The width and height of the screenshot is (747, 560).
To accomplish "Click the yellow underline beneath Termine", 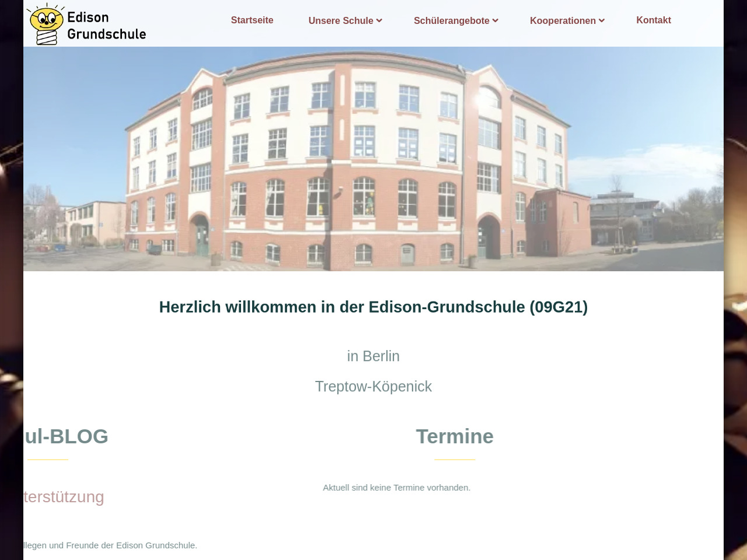I will tap(455, 460).
